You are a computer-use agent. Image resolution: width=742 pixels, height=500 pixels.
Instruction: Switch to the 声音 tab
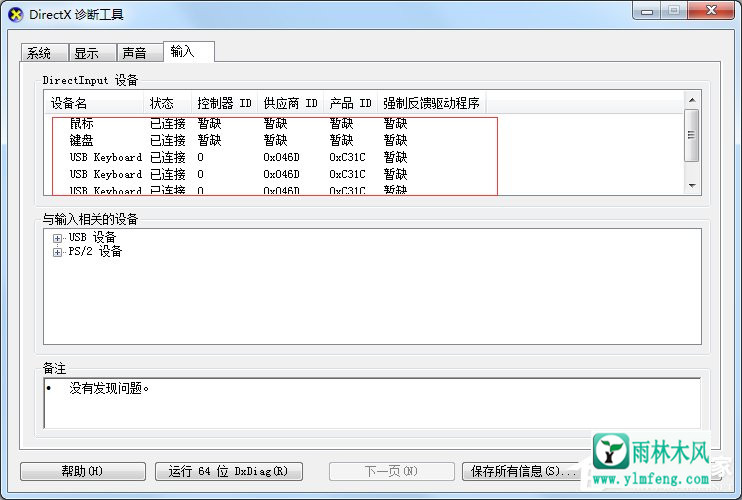[x=140, y=53]
